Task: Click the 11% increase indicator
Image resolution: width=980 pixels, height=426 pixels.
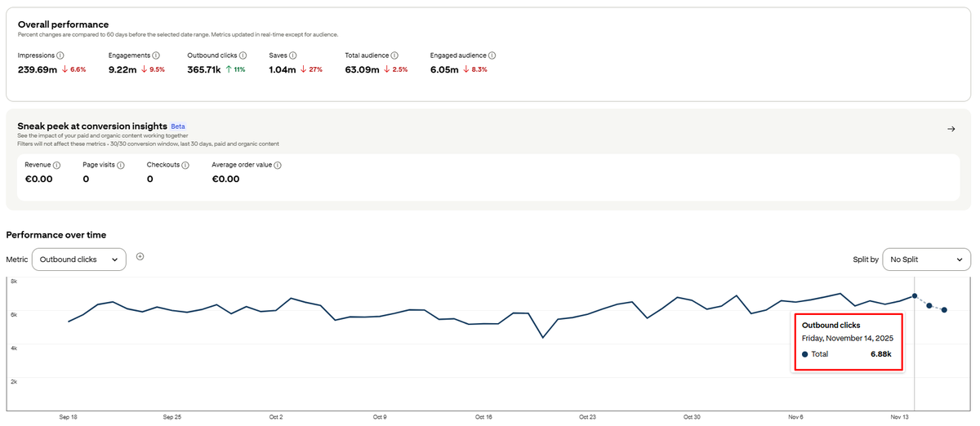Action: (235, 69)
